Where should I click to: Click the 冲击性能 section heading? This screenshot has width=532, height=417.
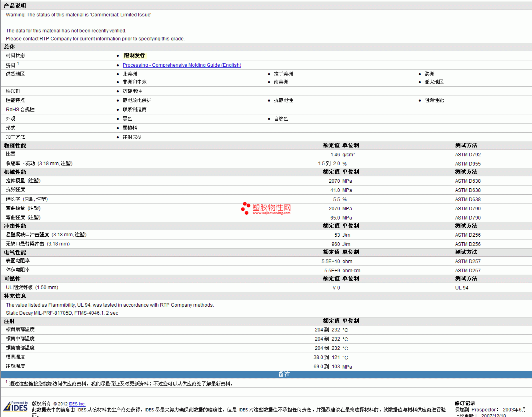(x=15, y=226)
